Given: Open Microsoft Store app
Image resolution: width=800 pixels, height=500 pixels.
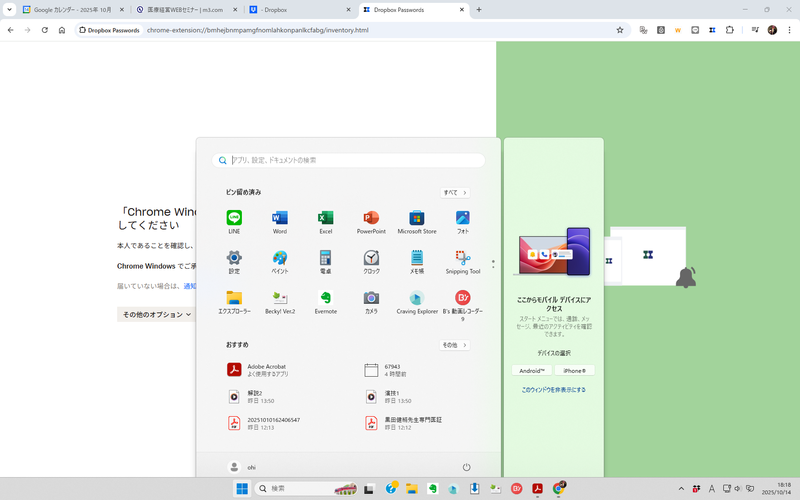Looking at the screenshot, I should (417, 222).
